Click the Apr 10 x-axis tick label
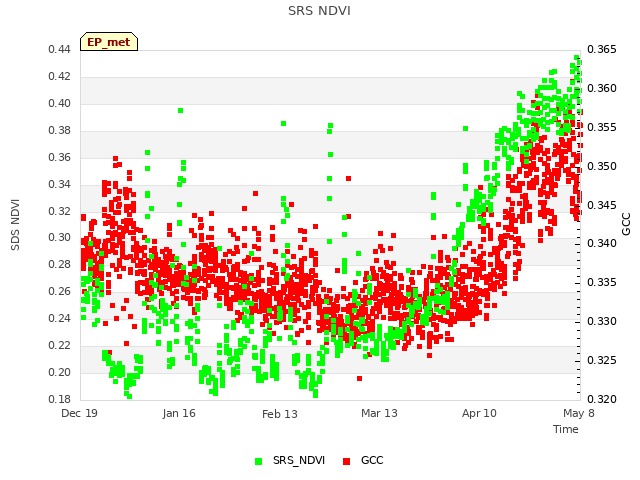The width and height of the screenshot is (640, 480). point(479,413)
